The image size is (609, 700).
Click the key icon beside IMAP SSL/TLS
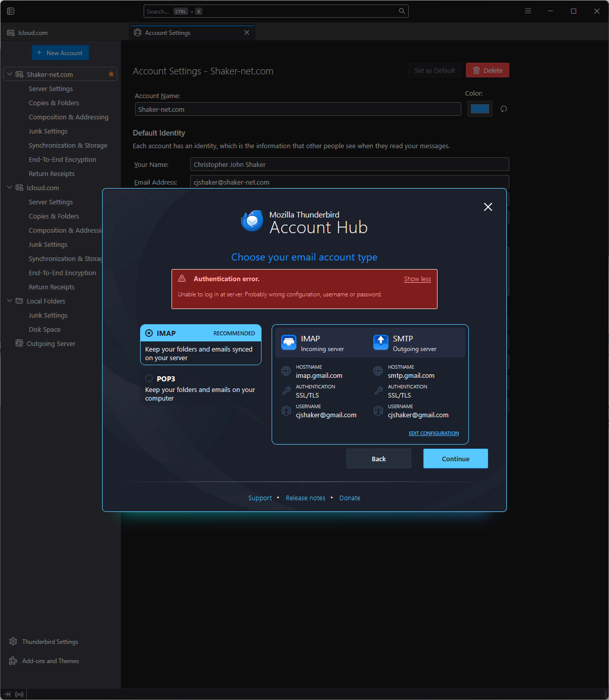point(286,391)
